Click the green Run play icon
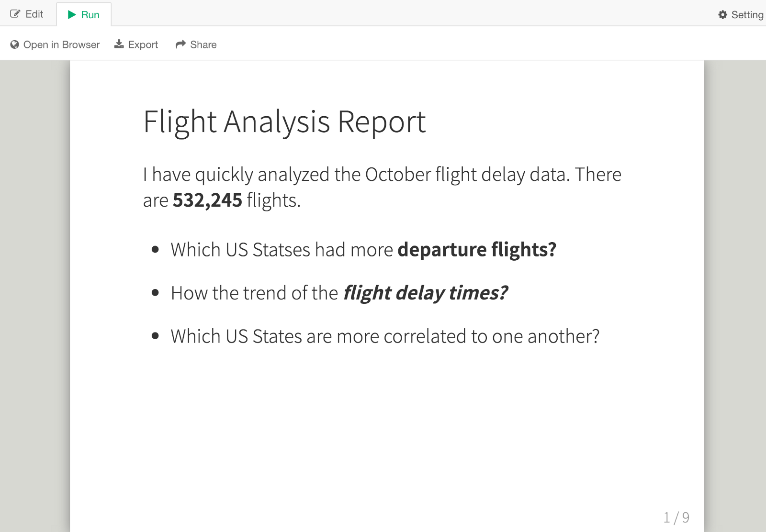 72,15
